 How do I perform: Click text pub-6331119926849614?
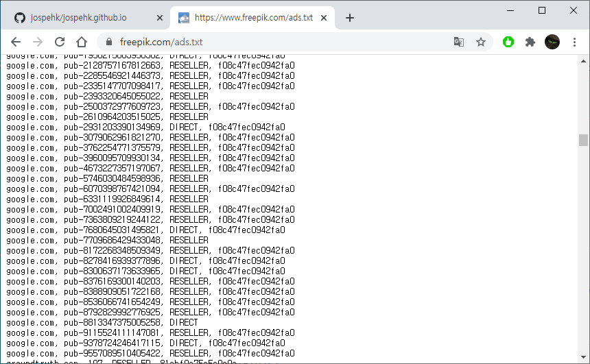(x=113, y=199)
